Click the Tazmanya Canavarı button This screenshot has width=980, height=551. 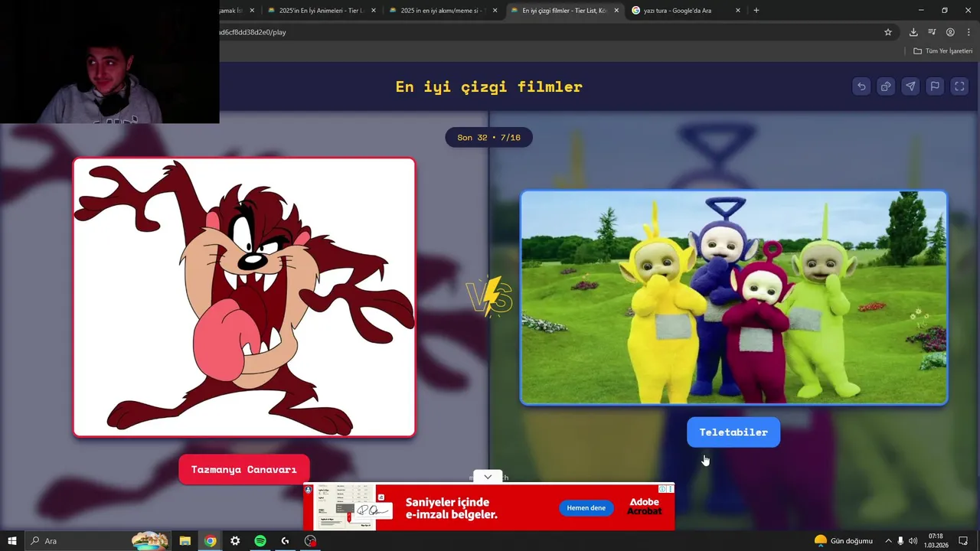click(x=243, y=469)
